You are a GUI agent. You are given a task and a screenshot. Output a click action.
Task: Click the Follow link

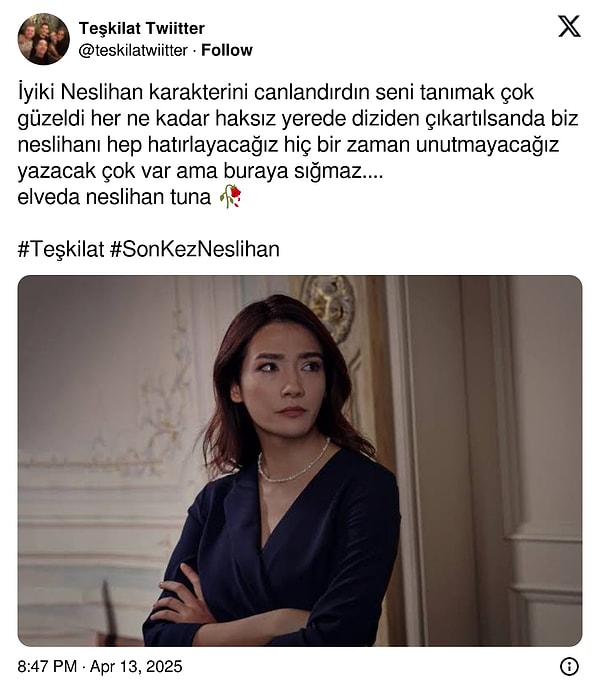click(227, 50)
